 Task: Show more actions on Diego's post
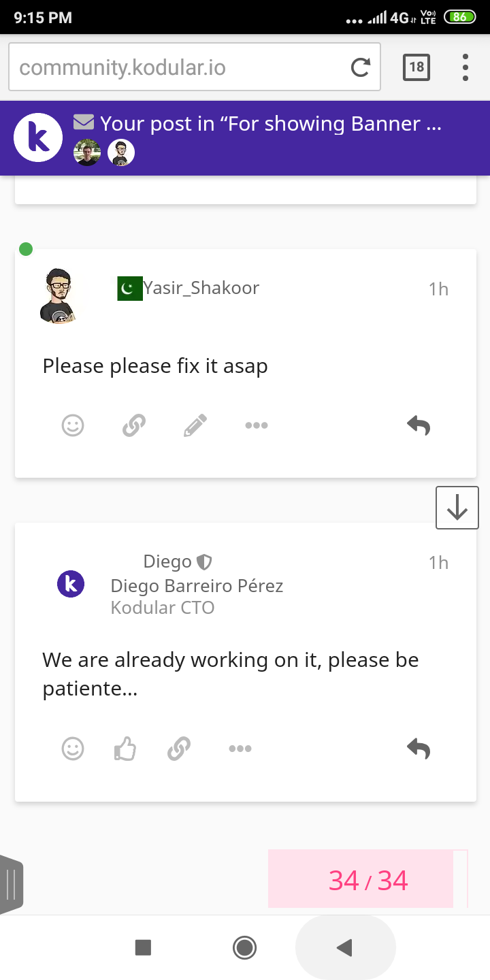point(240,749)
